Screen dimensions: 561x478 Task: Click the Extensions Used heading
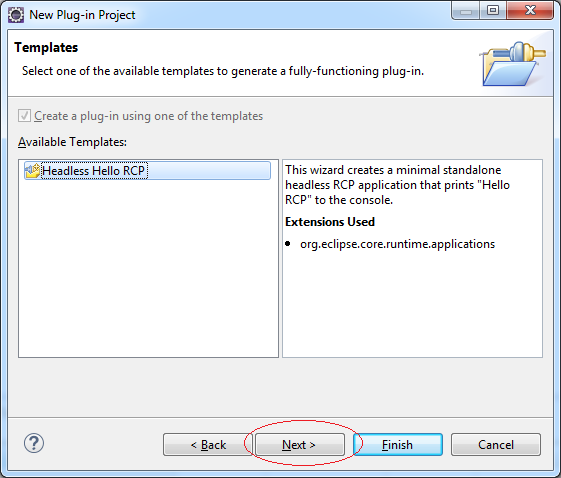pos(330,222)
